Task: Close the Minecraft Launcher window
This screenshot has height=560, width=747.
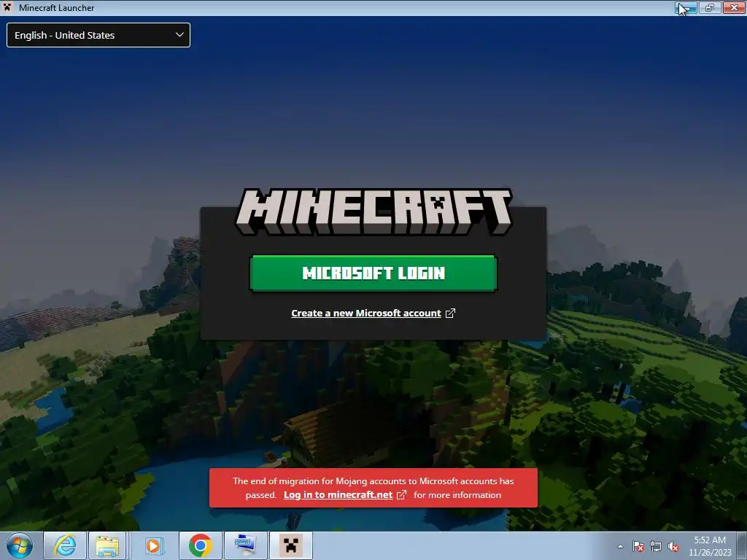Action: pos(734,7)
